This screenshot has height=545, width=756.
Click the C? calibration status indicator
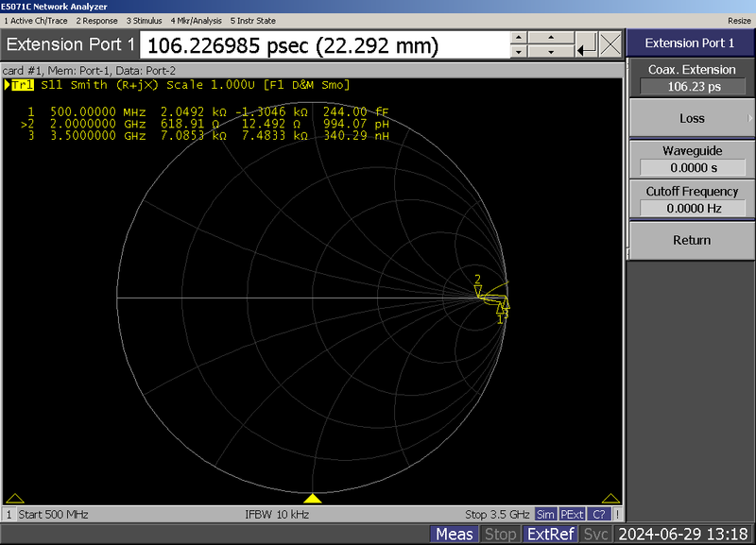[597, 514]
